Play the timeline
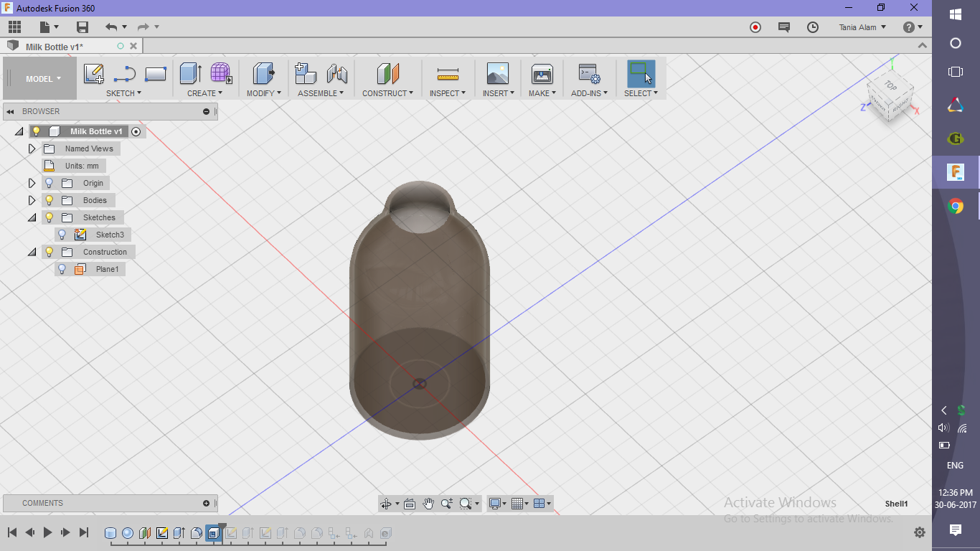Screen dimensions: 980x551 pos(48,532)
